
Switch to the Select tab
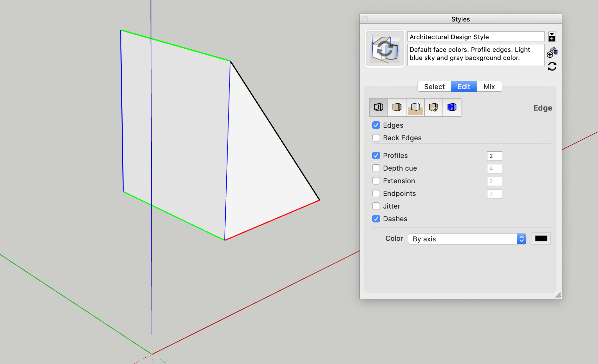[x=434, y=87]
